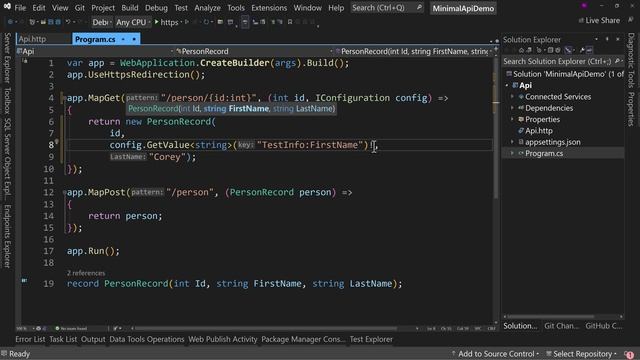640x360 pixels.
Task: Open the Analyze menu
Action: tap(207, 8)
